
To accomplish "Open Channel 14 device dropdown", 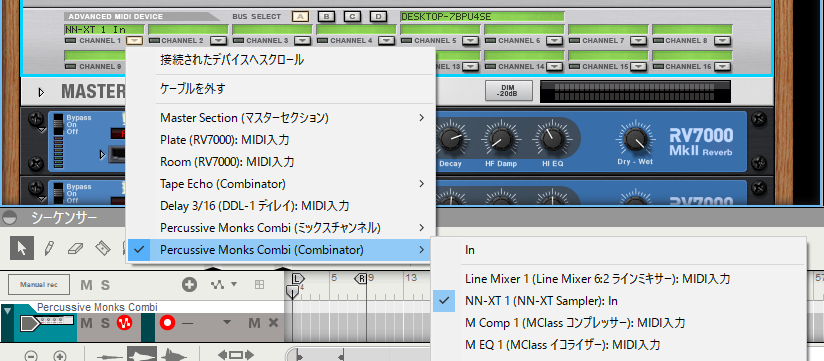I will pos(554,66).
